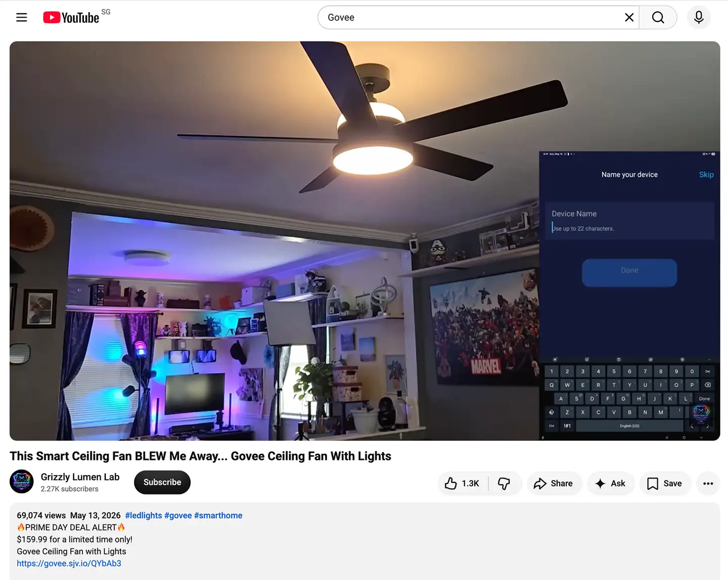
Task: Open the hamburger guide menu
Action: (x=22, y=18)
